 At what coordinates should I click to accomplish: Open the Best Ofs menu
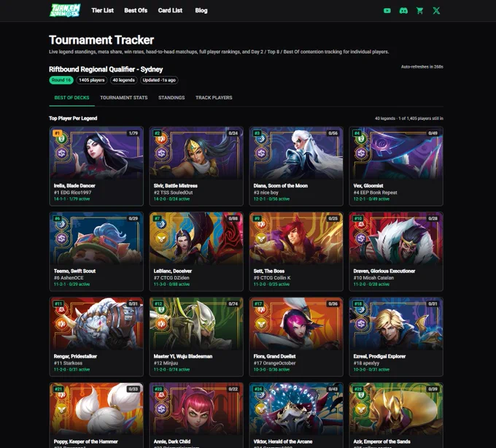coord(136,10)
